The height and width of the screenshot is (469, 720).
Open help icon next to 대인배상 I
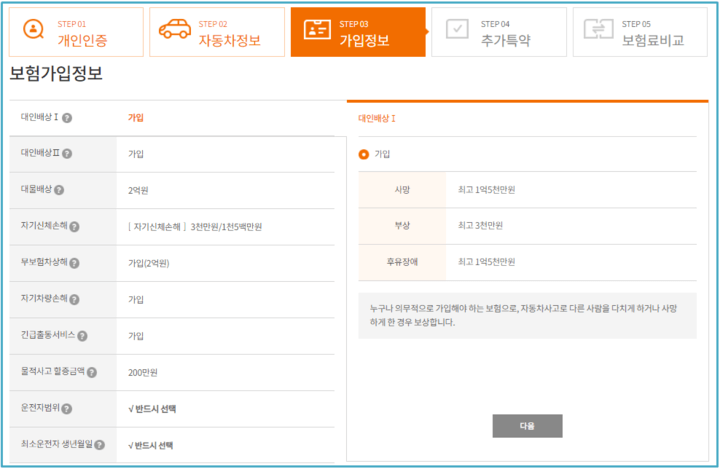tap(67, 118)
